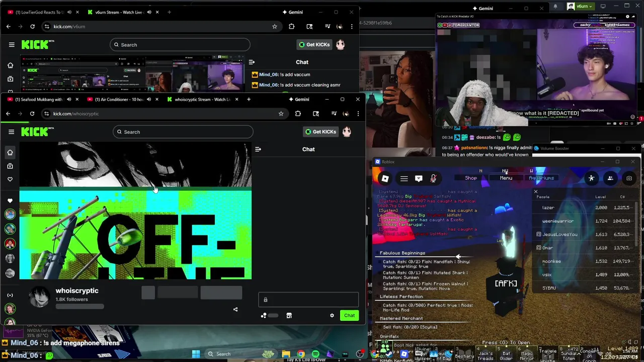
Task: Click Get KICKs button in whoiscryptic window
Action: [x=320, y=132]
